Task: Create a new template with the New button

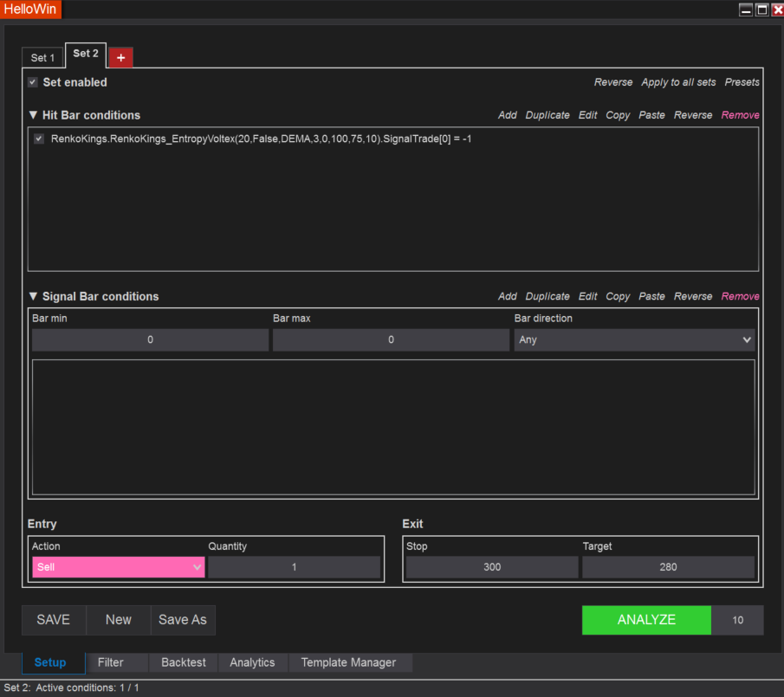Action: [119, 620]
